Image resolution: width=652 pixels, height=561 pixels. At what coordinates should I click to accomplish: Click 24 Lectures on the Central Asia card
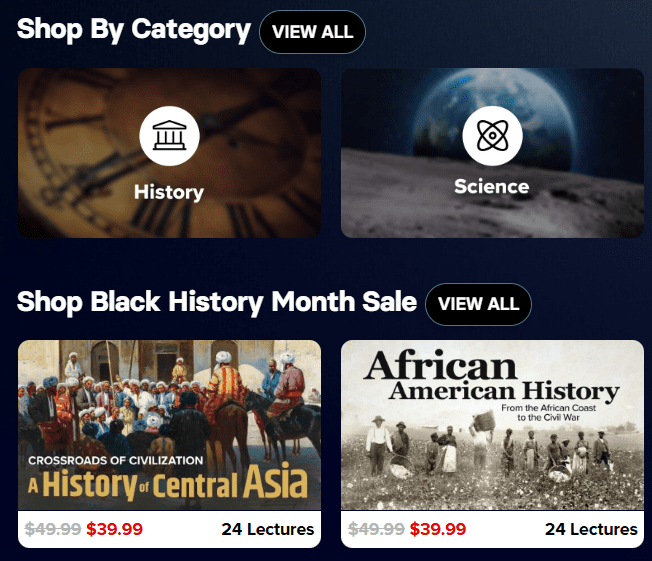[x=267, y=529]
